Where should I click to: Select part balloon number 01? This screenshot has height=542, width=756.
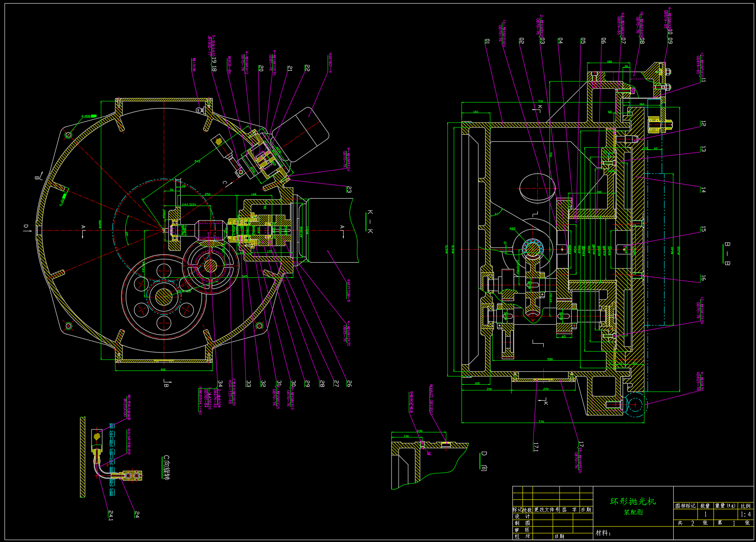tap(487, 41)
